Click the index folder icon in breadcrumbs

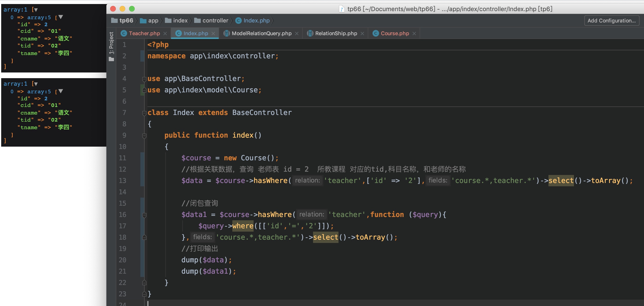click(168, 21)
